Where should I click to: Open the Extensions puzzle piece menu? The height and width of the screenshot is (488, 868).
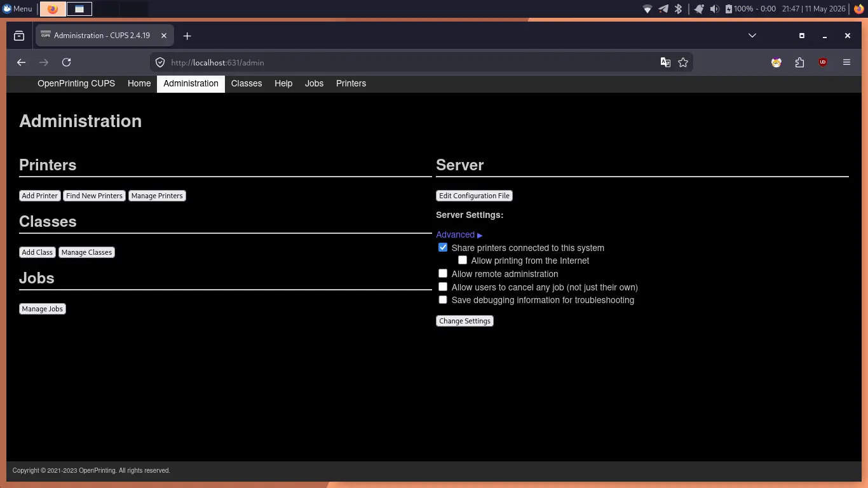799,62
